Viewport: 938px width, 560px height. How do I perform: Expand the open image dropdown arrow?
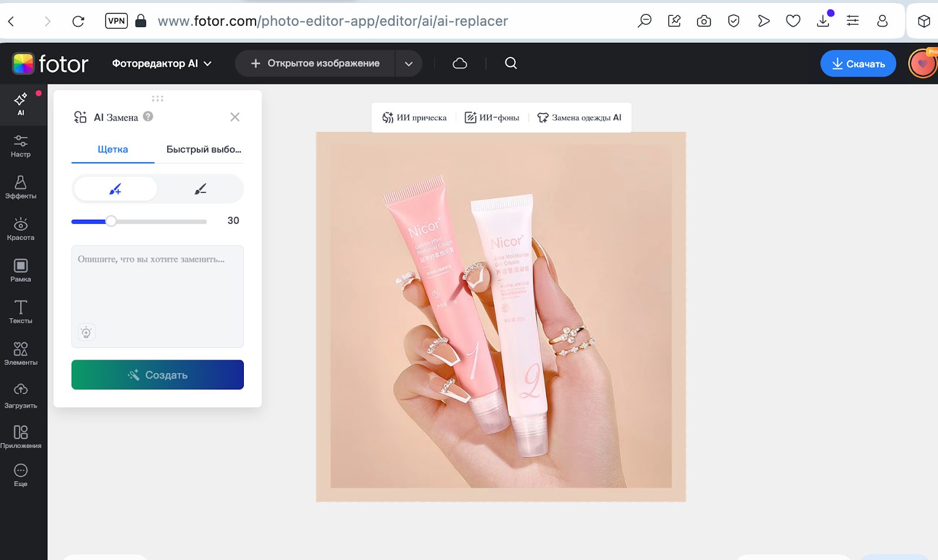[409, 64]
